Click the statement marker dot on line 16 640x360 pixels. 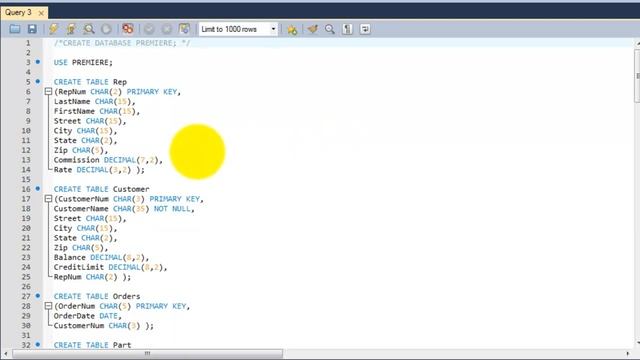click(x=38, y=189)
